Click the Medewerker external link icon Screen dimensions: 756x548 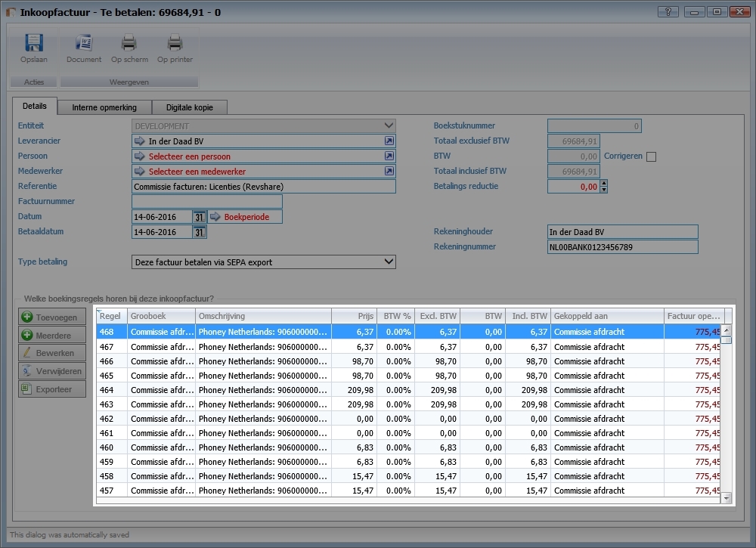(x=389, y=172)
